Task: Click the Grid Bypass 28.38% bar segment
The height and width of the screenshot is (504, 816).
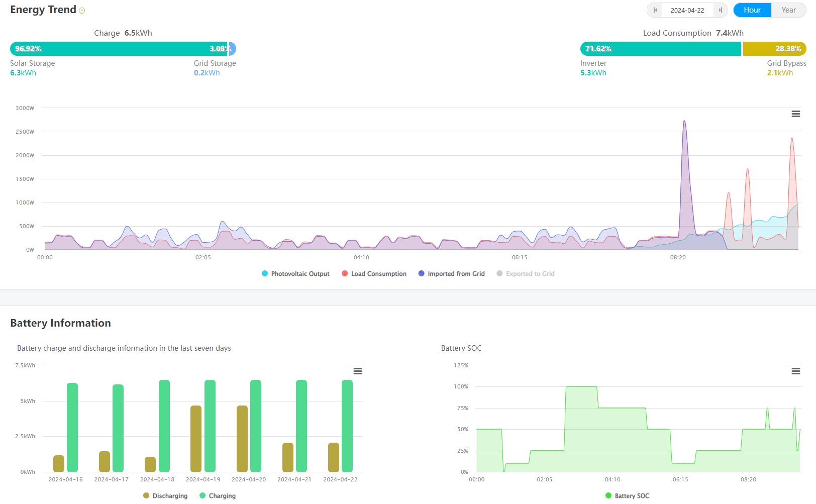Action: (774, 49)
